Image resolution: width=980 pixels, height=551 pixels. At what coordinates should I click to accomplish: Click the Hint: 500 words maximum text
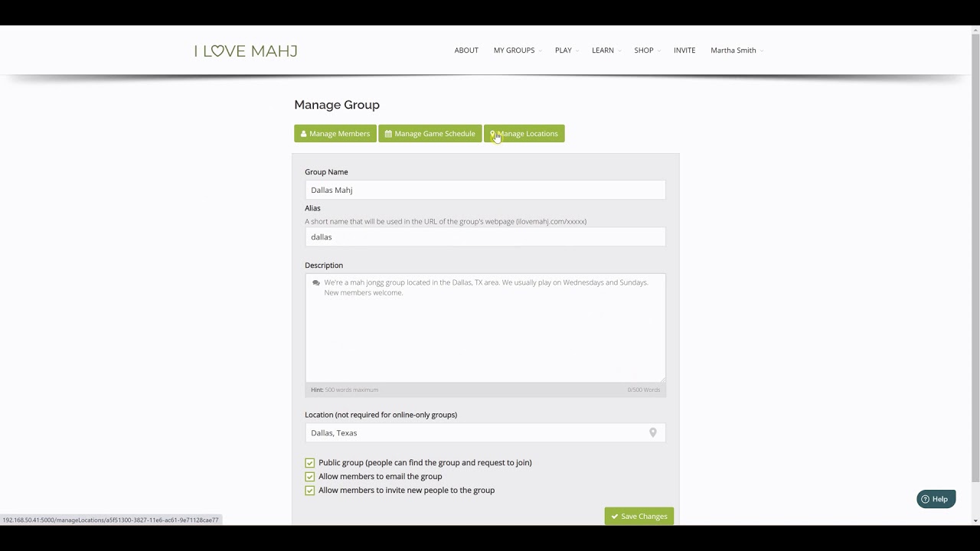tap(345, 390)
